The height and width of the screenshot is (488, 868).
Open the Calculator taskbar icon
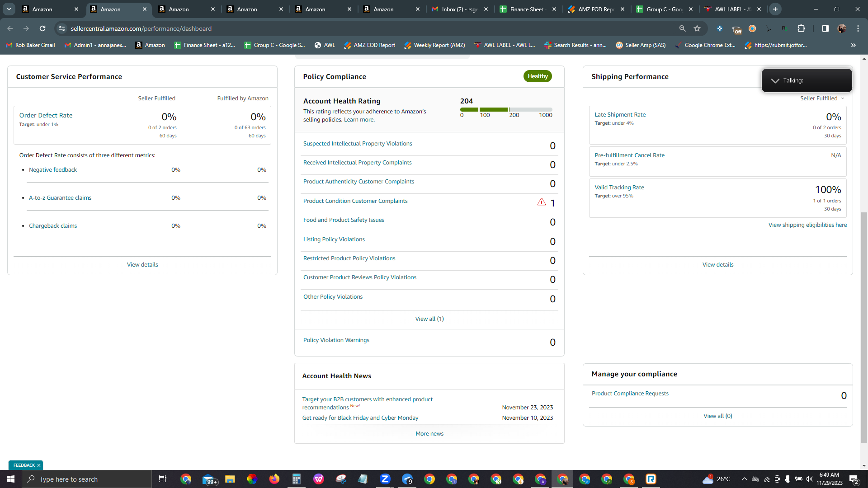pos(296,479)
